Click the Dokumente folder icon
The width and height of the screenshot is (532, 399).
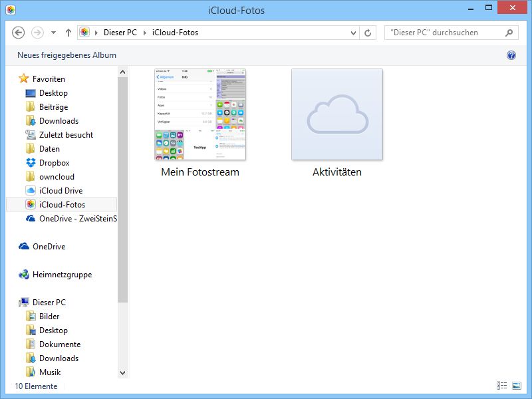[31, 344]
